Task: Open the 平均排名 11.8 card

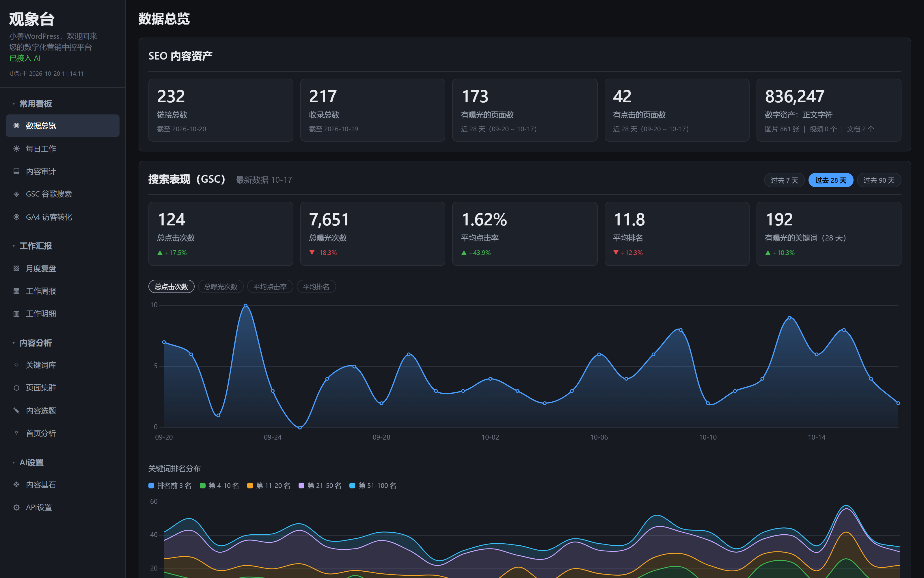Action: pyautogui.click(x=677, y=234)
